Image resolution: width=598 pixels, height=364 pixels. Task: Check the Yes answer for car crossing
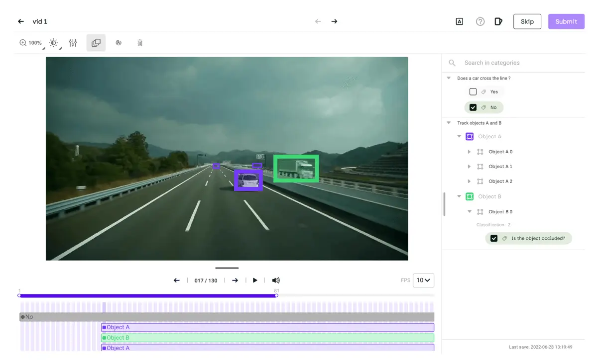(x=473, y=91)
